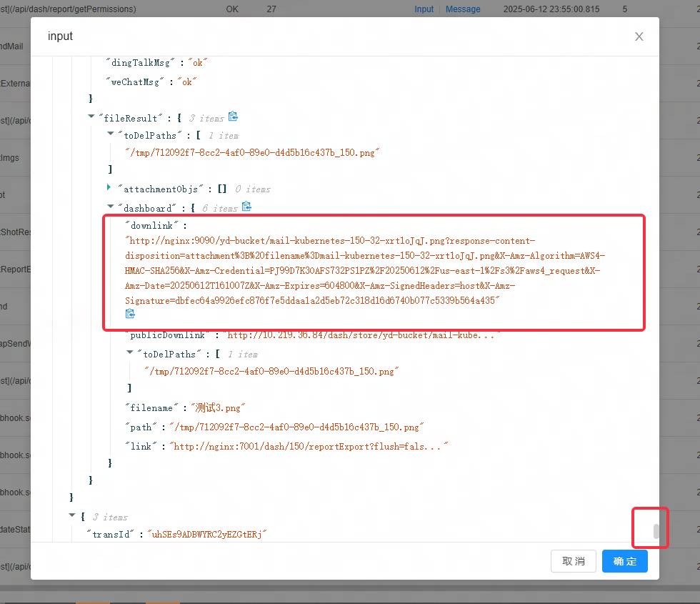Click the /tmp png path in dashboard toDelPaths
The width and height of the screenshot is (700, 604).
[271, 372]
